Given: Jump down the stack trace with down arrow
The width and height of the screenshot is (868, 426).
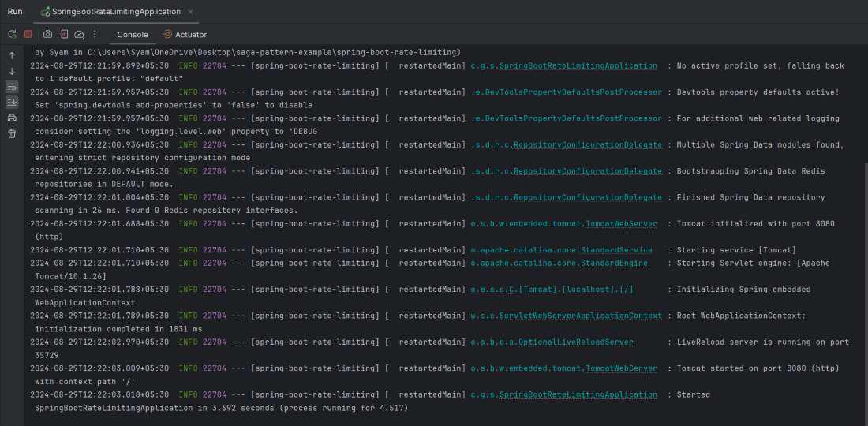Looking at the screenshot, I should [x=12, y=71].
